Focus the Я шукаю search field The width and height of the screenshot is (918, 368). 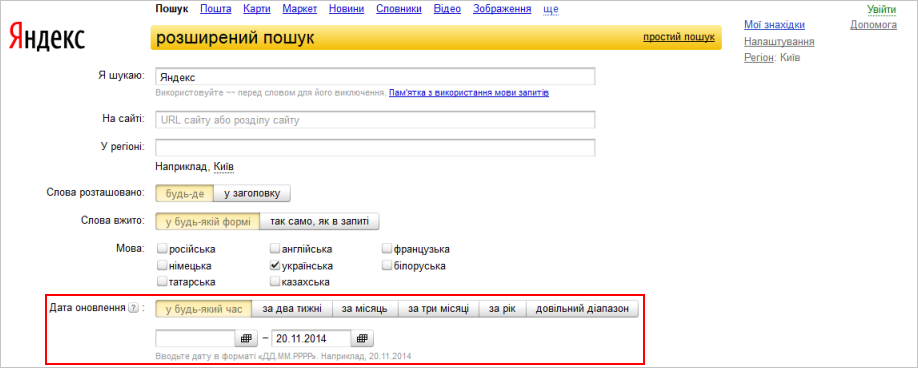pos(375,77)
